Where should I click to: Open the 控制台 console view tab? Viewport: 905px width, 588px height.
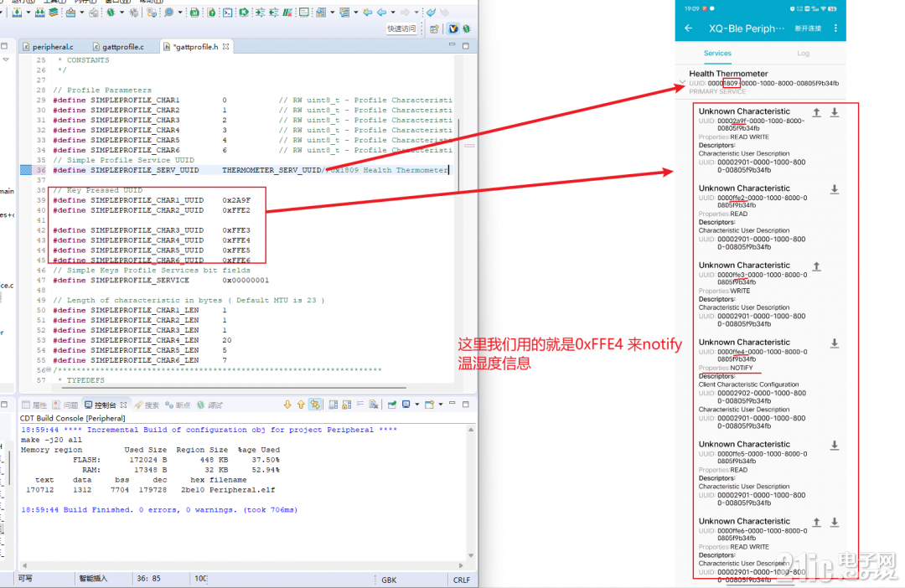coord(105,405)
